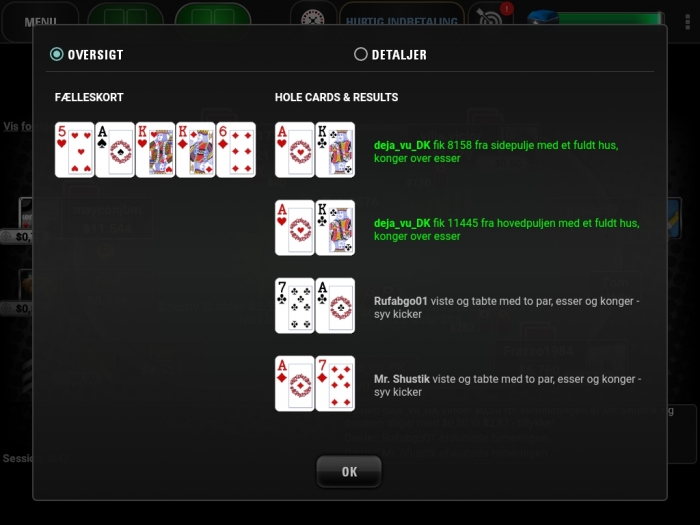Open the three-dot options menu
Viewport: 700px width, 525px height.
688,21
